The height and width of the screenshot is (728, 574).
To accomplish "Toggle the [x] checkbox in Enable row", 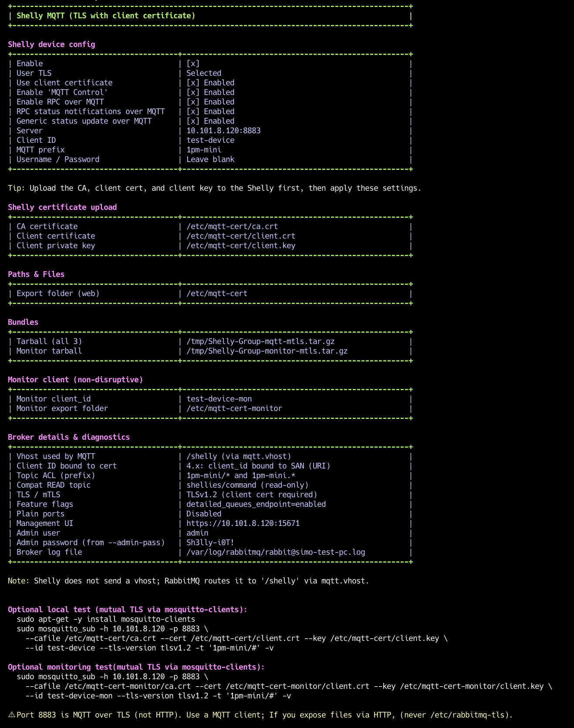I will point(192,64).
